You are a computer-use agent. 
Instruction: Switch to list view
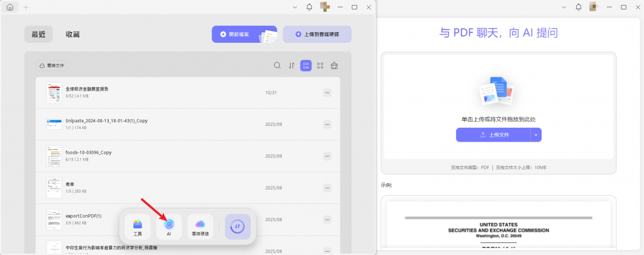pos(306,65)
